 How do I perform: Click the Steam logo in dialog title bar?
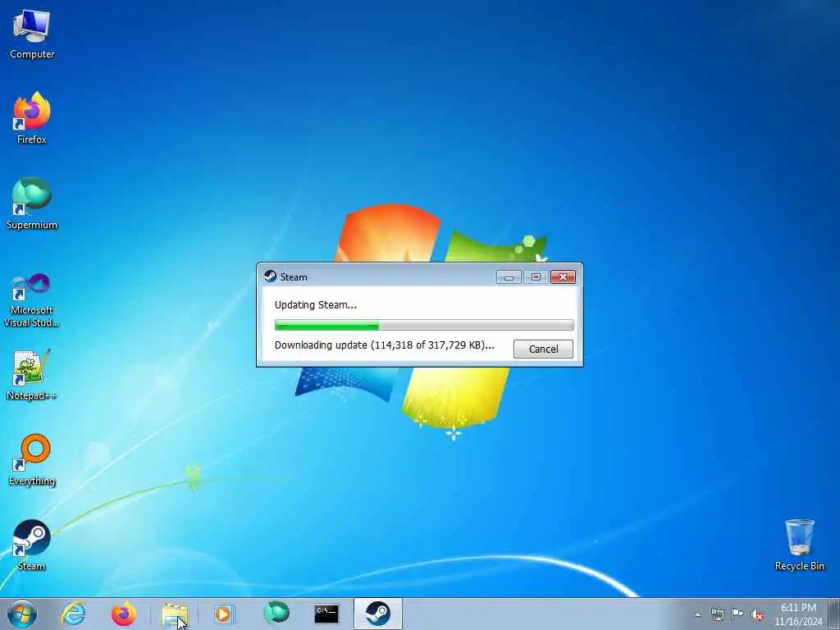[x=270, y=276]
